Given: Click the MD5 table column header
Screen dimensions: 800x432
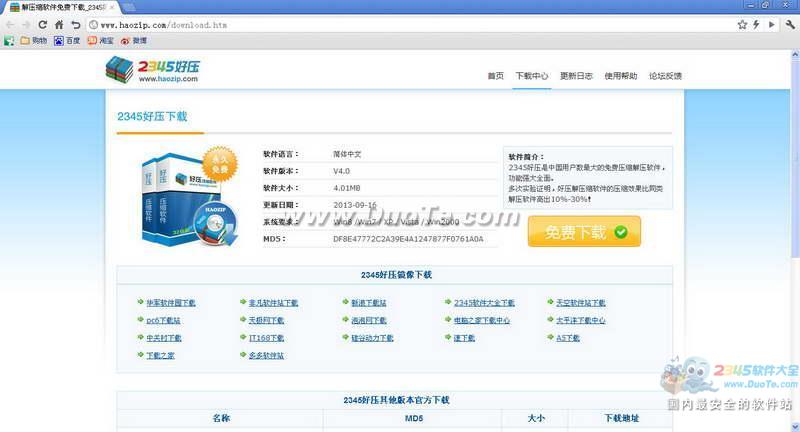Looking at the screenshot, I should 414,418.
